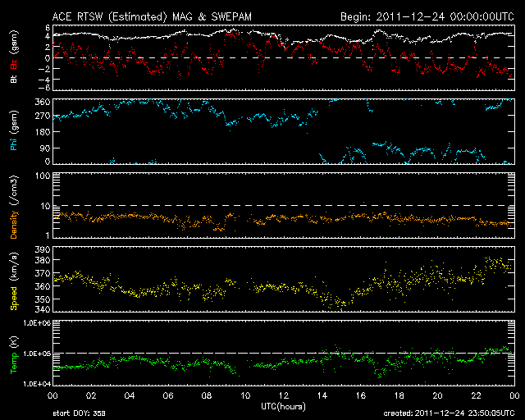The height and width of the screenshot is (420, 525).
Task: Click the '14' hour label on the time axis
Action: click(322, 396)
